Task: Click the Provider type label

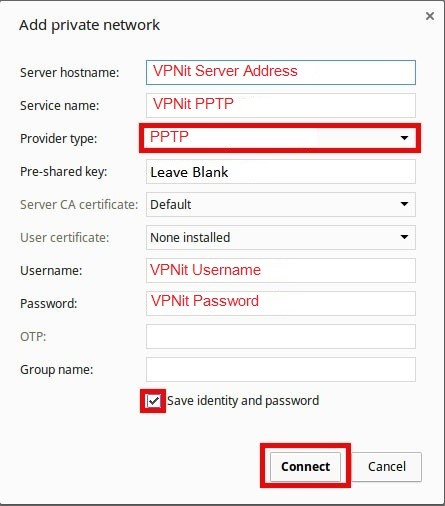Action: [59, 139]
